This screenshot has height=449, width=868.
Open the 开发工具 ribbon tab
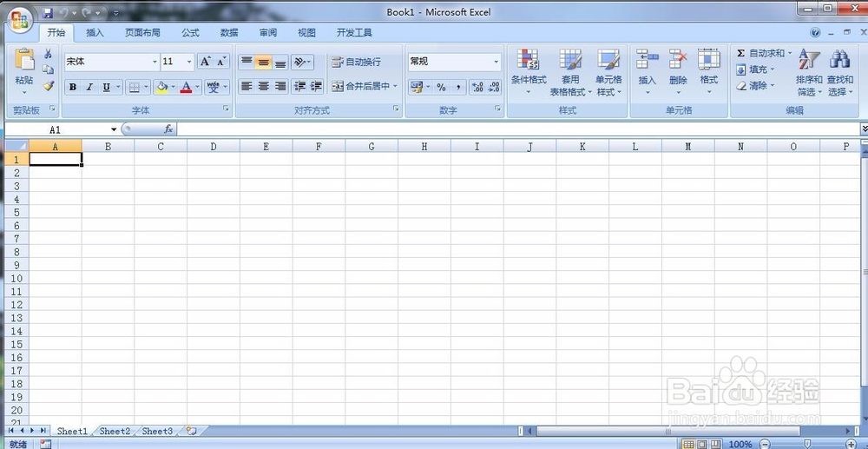click(x=354, y=33)
